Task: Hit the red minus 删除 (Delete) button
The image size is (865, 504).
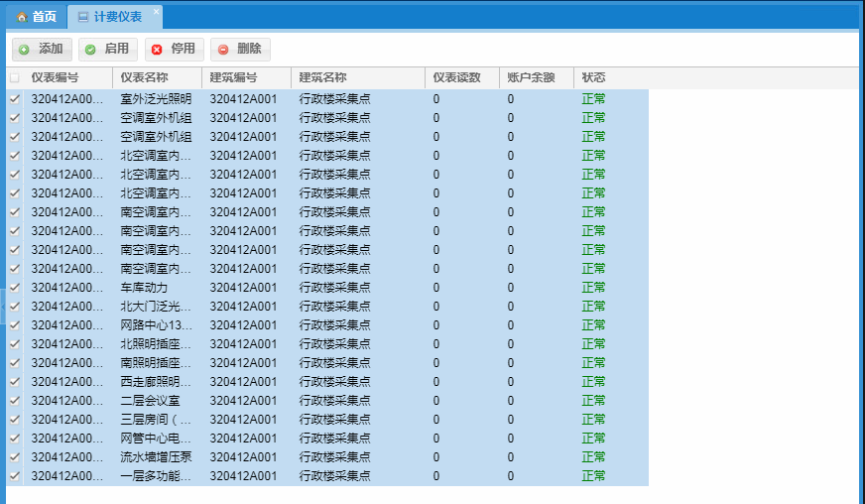Action: (240, 50)
